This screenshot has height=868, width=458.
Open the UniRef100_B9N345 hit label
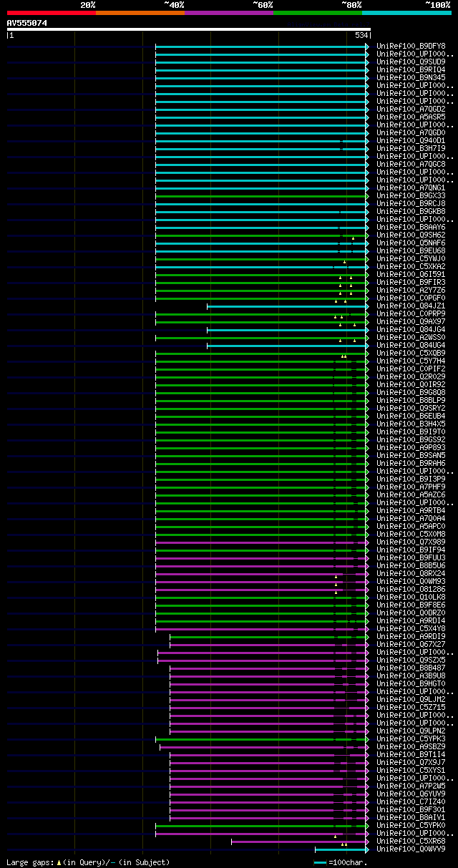pos(411,77)
